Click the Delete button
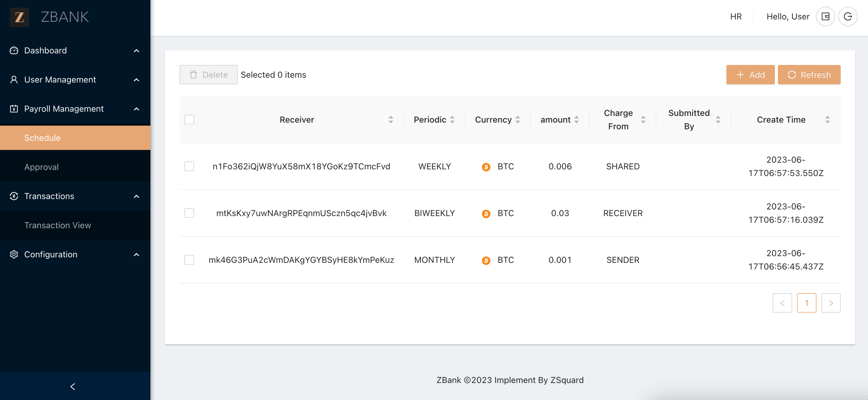Screen dimensions: 868x400 (x=208, y=75)
